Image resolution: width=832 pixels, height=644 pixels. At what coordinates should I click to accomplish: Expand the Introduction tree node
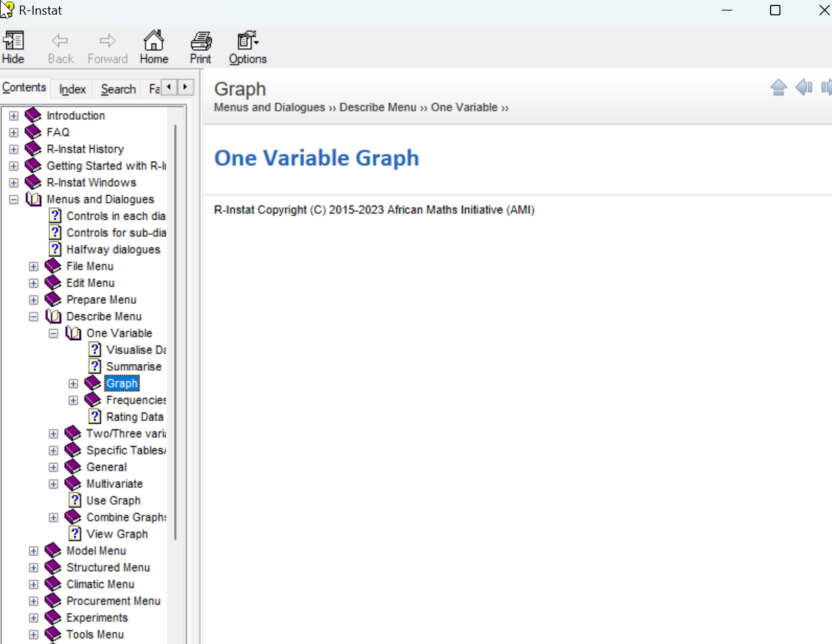coord(14,116)
